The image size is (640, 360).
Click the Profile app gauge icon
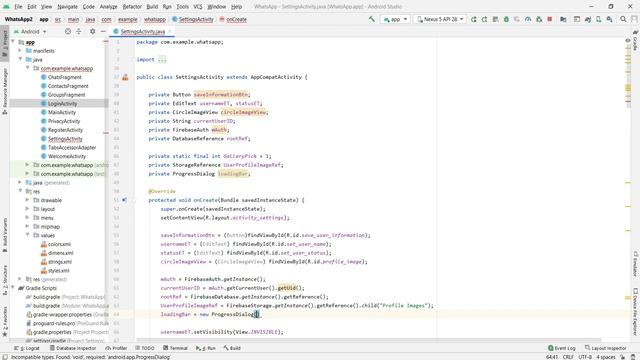coord(528,19)
